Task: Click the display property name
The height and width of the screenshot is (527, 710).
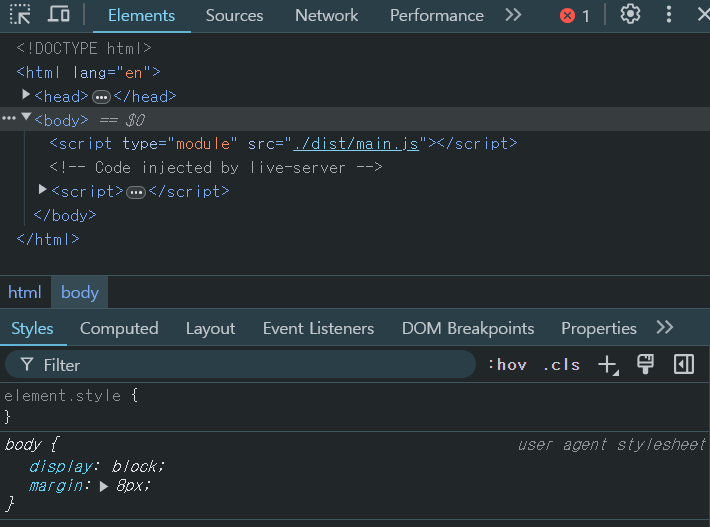Action: [61, 466]
